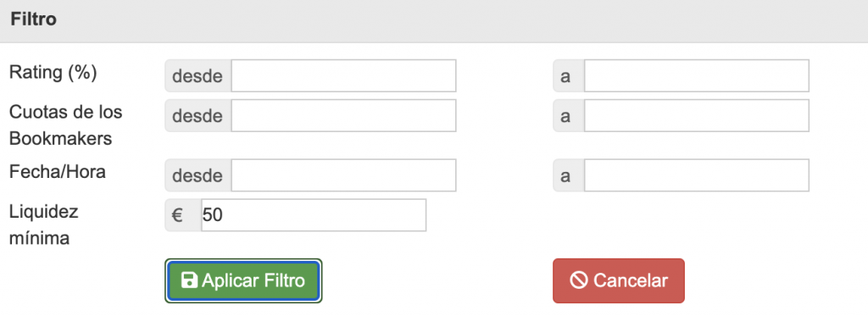This screenshot has height=316, width=868.
Task: Select Cuotas de los Bookmakers desde field
Action: click(x=344, y=116)
